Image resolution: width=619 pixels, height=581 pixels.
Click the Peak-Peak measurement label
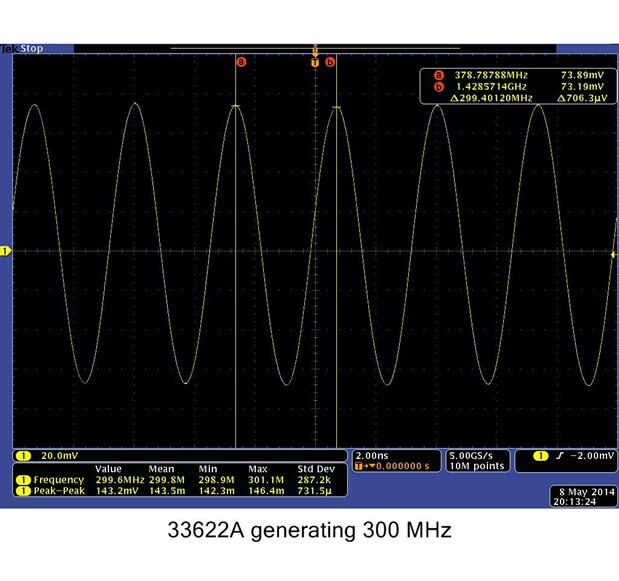tap(59, 491)
